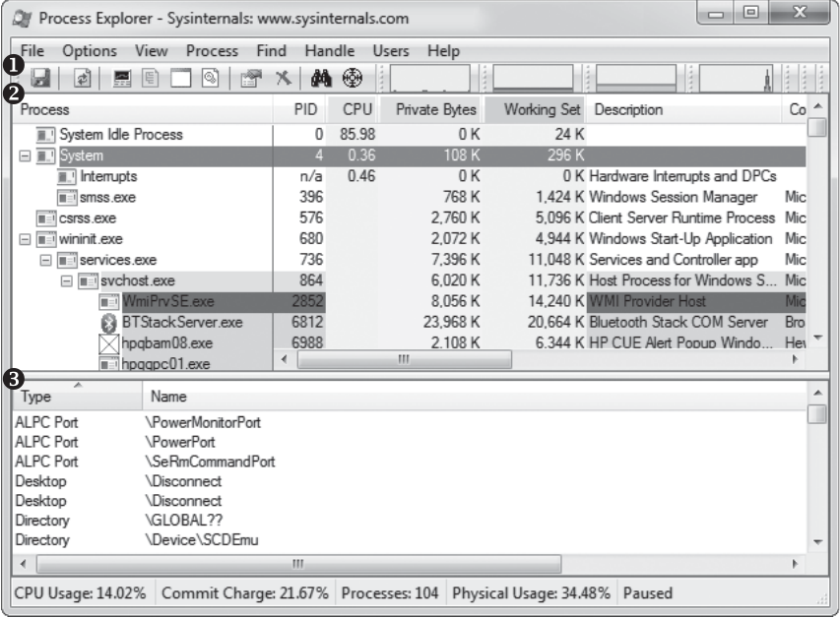Open the Properties toolbar icon
Screen dimensions: 840x618
[x=251, y=78]
